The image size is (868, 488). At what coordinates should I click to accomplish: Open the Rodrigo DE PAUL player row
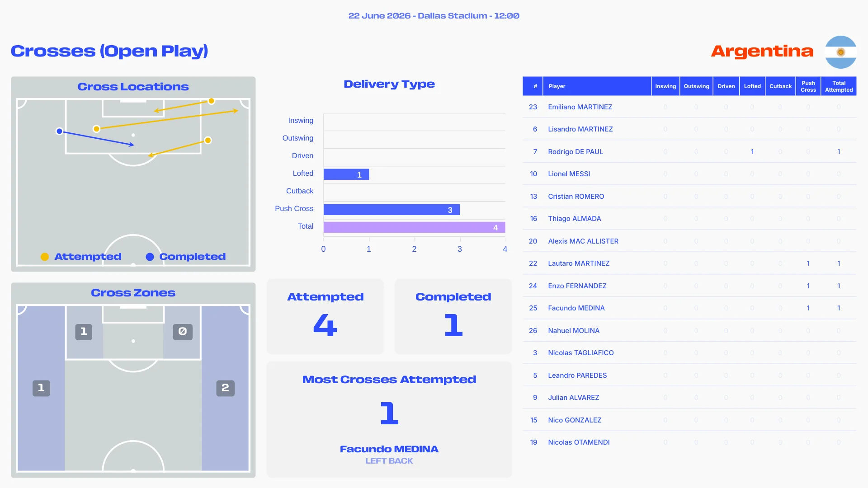point(689,152)
